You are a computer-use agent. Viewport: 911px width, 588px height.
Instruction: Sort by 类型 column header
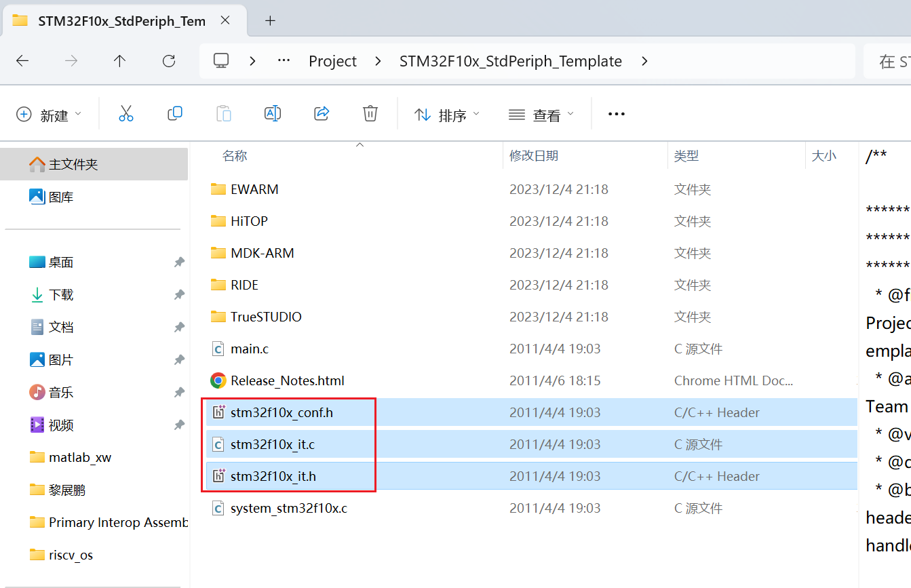(x=686, y=156)
